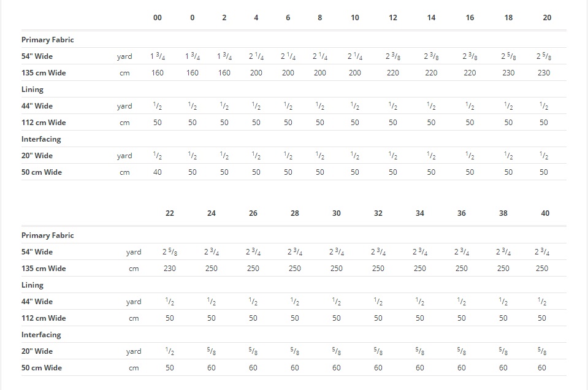Click 54" Wide row label in lower table
The image size is (588, 390).
[x=37, y=252]
